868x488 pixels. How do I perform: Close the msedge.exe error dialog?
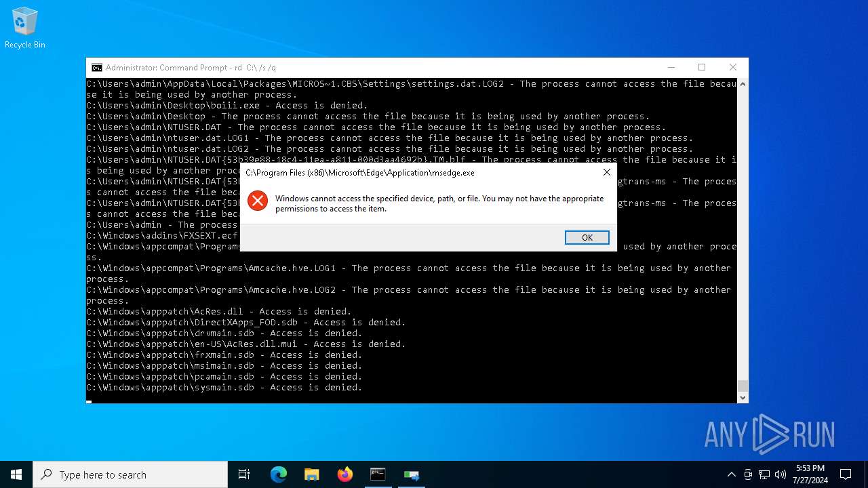tap(606, 173)
